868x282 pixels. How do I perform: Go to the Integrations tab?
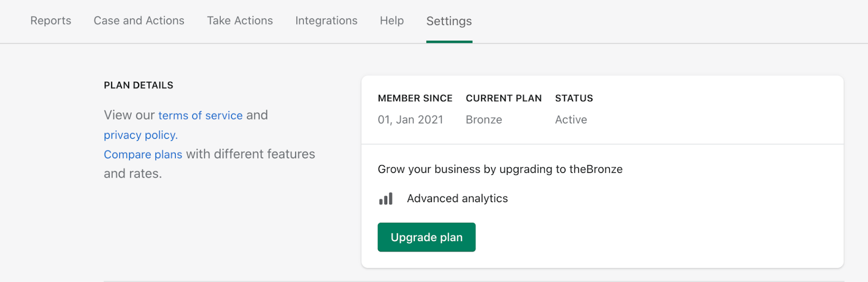(327, 21)
